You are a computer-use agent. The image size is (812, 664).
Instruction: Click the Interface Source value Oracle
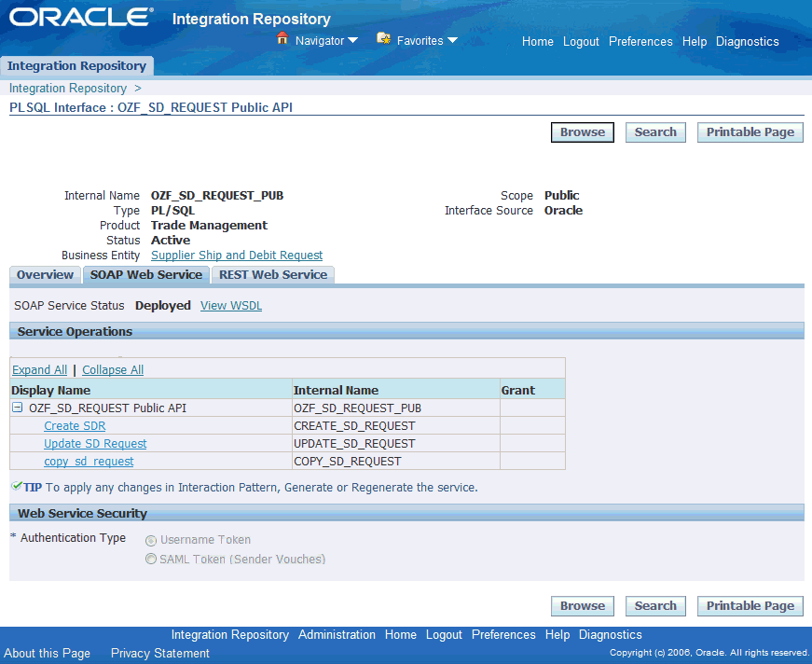coord(563,210)
